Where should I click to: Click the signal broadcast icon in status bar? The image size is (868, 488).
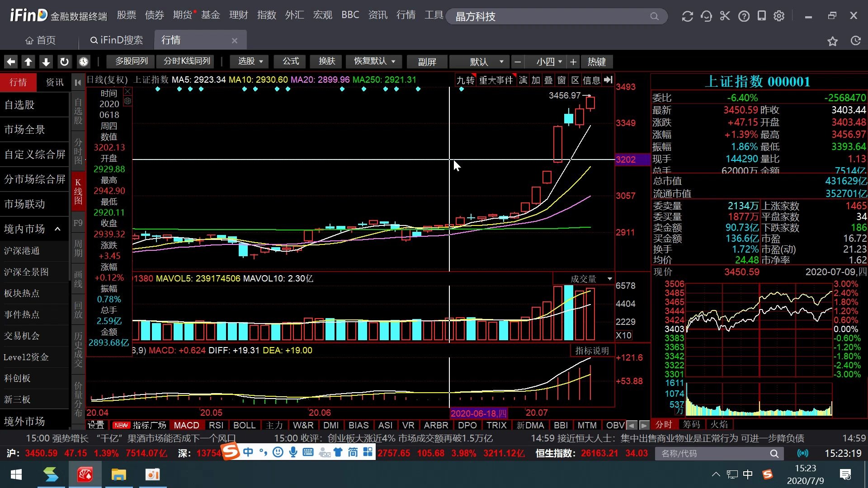(802, 453)
